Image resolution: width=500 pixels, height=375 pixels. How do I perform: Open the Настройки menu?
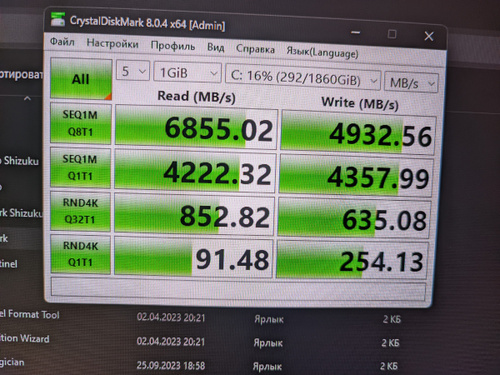click(x=112, y=44)
